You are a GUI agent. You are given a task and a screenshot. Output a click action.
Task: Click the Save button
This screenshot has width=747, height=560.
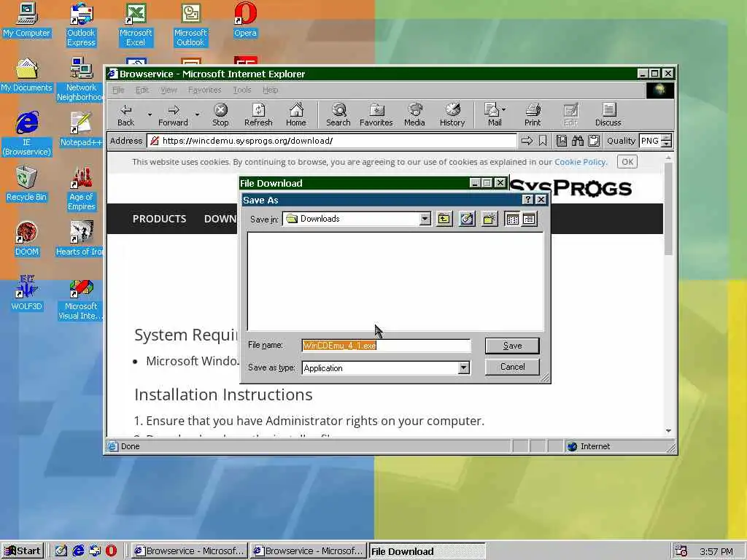pyautogui.click(x=512, y=346)
